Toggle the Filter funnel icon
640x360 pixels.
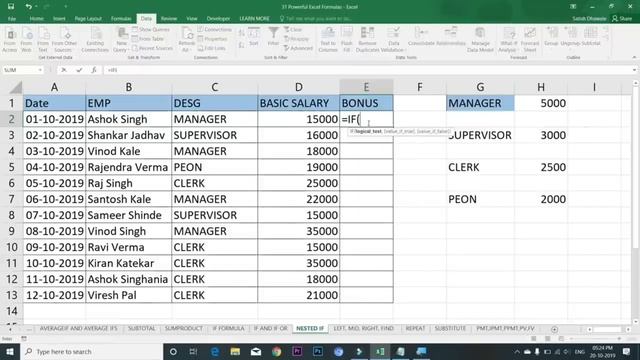pos(273,37)
